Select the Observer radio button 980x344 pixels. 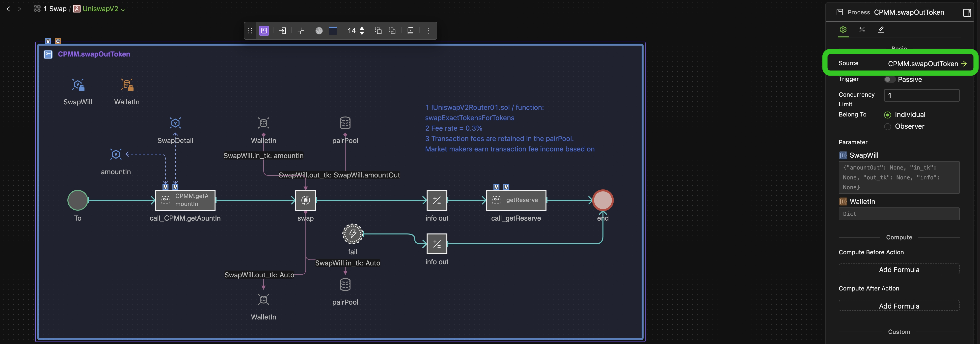click(x=888, y=126)
